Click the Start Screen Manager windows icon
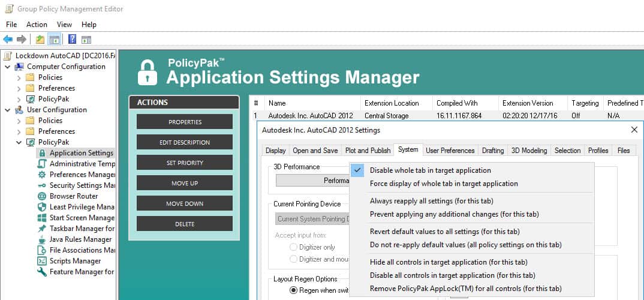Image resolution: width=644 pixels, height=300 pixels. click(x=42, y=218)
